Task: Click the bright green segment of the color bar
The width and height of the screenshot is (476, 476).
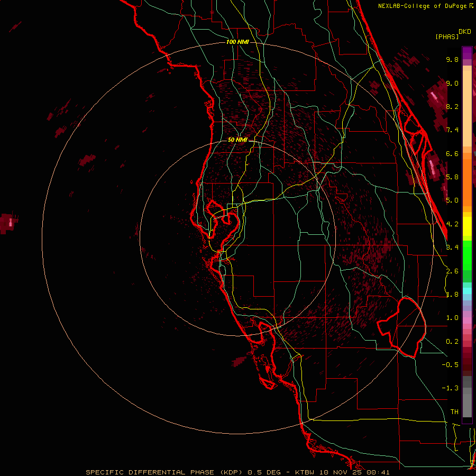Action: point(467,255)
